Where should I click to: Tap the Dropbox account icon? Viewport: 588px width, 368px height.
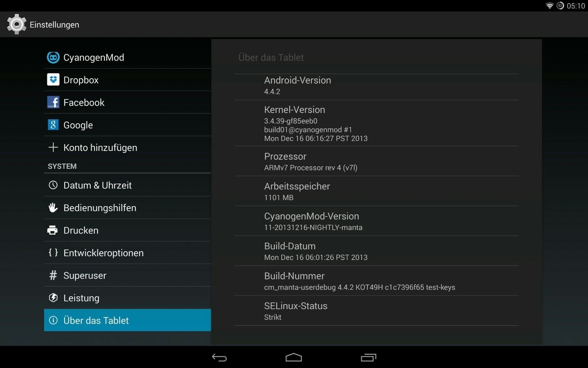53,80
